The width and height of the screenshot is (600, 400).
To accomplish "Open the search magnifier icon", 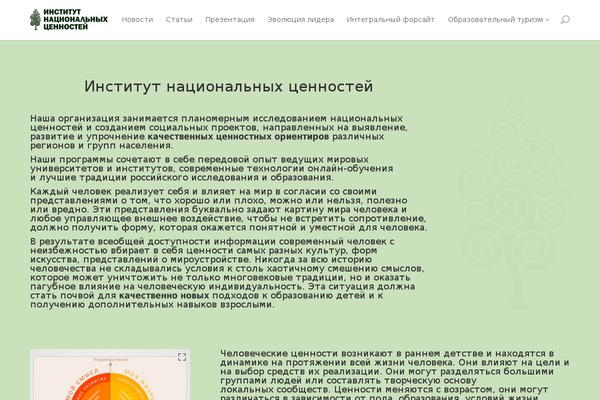I will click(565, 19).
